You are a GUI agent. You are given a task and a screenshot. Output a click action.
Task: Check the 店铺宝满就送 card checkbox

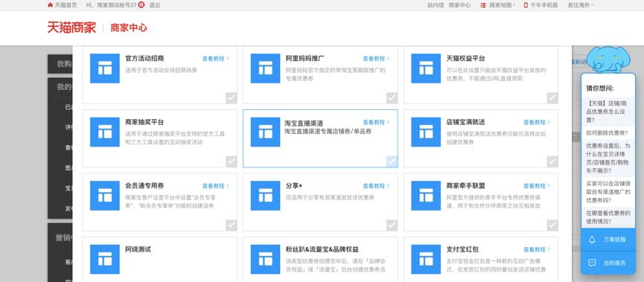552,161
